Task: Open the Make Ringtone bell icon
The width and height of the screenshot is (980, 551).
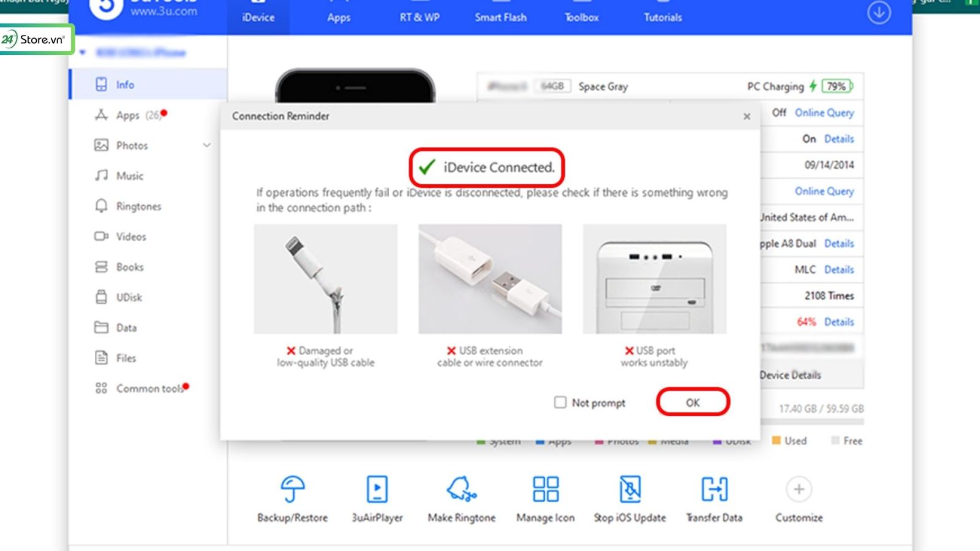Action: [461, 489]
